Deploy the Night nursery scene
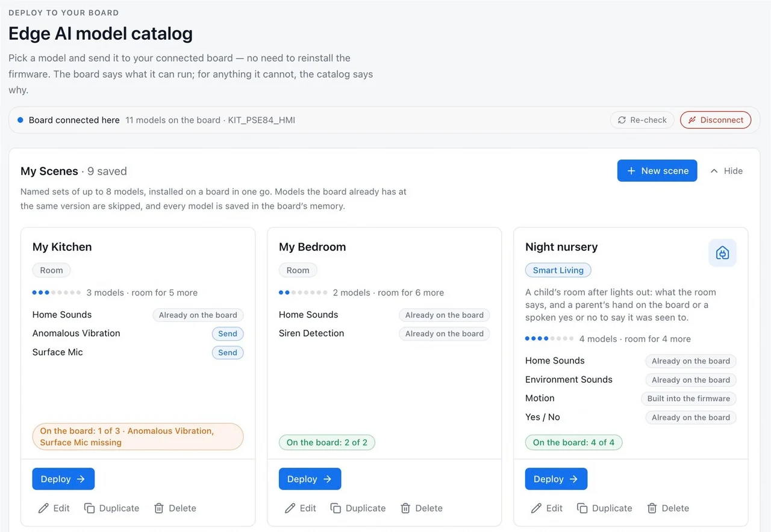This screenshot has height=532, width=771. click(x=556, y=479)
